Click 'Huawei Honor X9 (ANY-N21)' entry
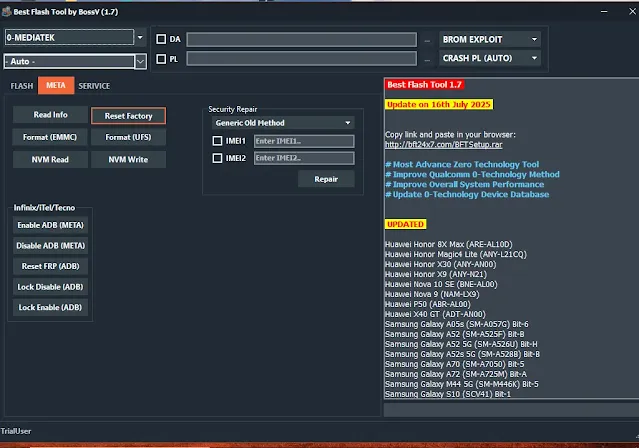This screenshot has height=448, width=639. (436, 274)
